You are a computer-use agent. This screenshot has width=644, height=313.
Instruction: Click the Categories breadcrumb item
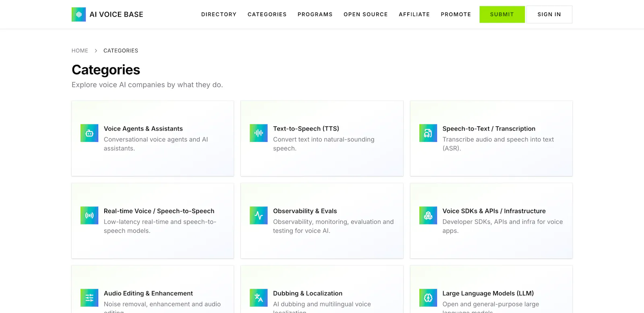[x=121, y=51]
